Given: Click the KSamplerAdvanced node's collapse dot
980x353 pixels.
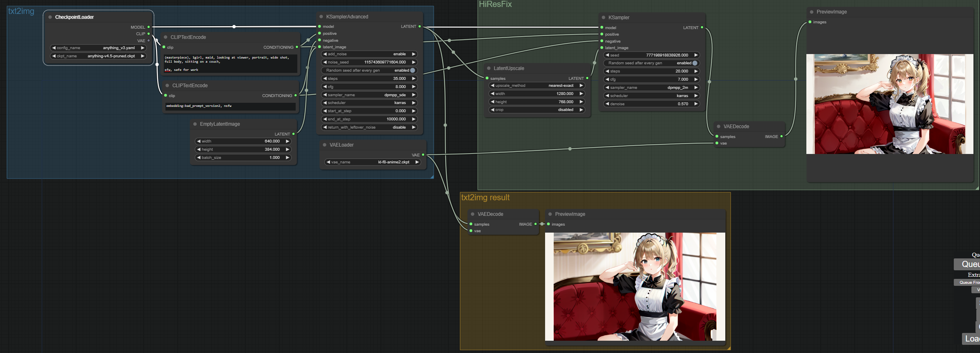Looking at the screenshot, I should [x=321, y=17].
